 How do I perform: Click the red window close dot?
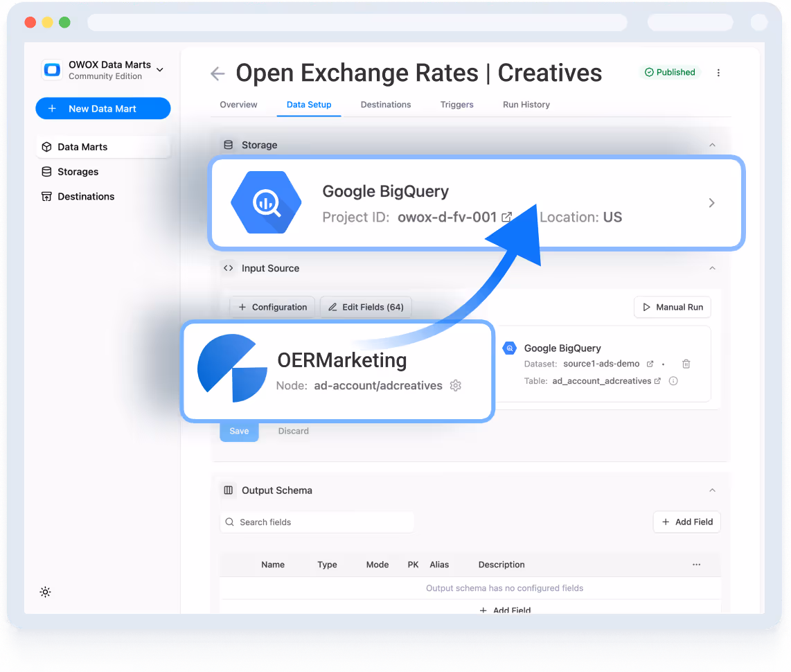click(30, 22)
